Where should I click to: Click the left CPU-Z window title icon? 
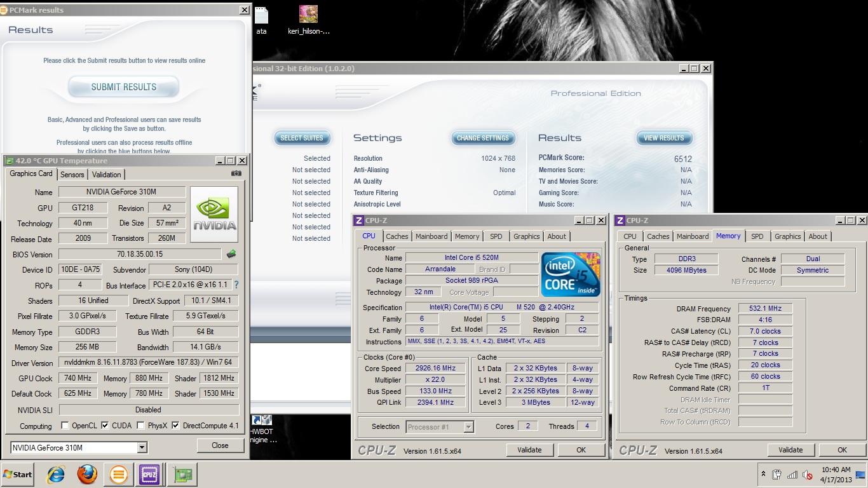click(x=360, y=220)
